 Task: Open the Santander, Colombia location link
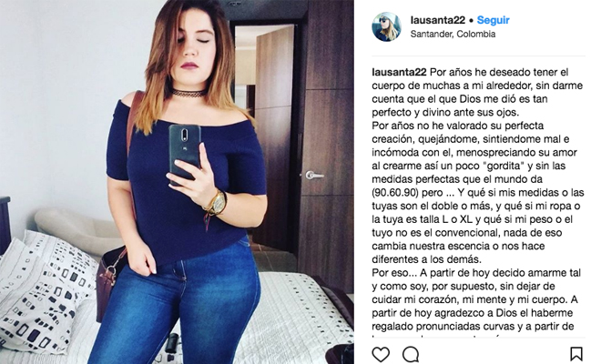453,34
